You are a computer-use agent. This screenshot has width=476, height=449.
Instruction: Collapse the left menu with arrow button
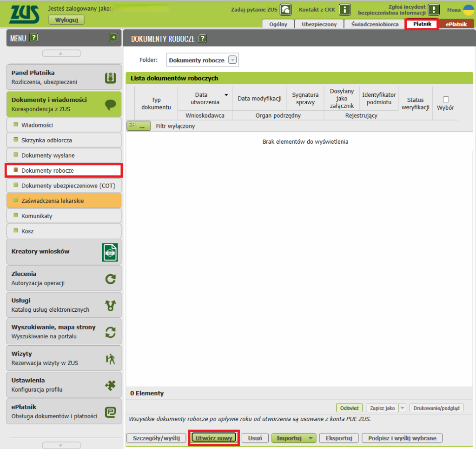click(113, 38)
